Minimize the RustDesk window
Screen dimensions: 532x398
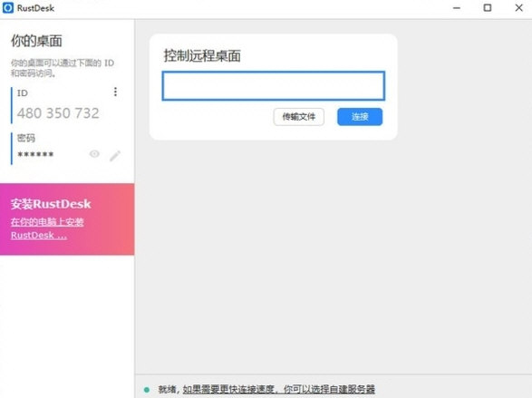[457, 8]
